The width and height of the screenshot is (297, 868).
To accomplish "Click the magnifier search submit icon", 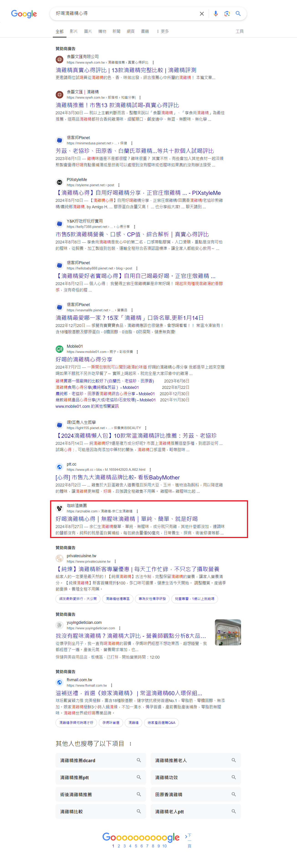I will point(238,13).
